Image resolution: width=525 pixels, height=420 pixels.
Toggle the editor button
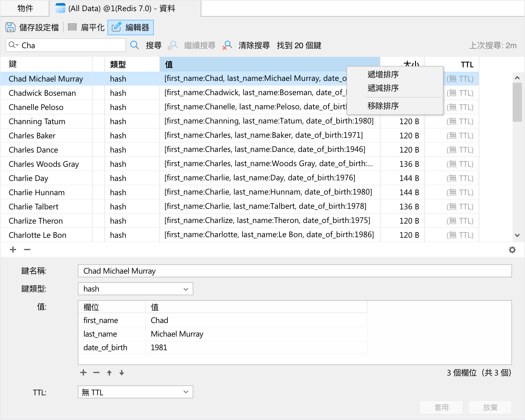click(130, 27)
